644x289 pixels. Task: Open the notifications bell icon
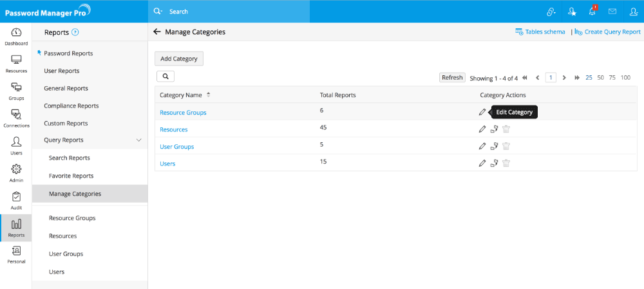[592, 12]
